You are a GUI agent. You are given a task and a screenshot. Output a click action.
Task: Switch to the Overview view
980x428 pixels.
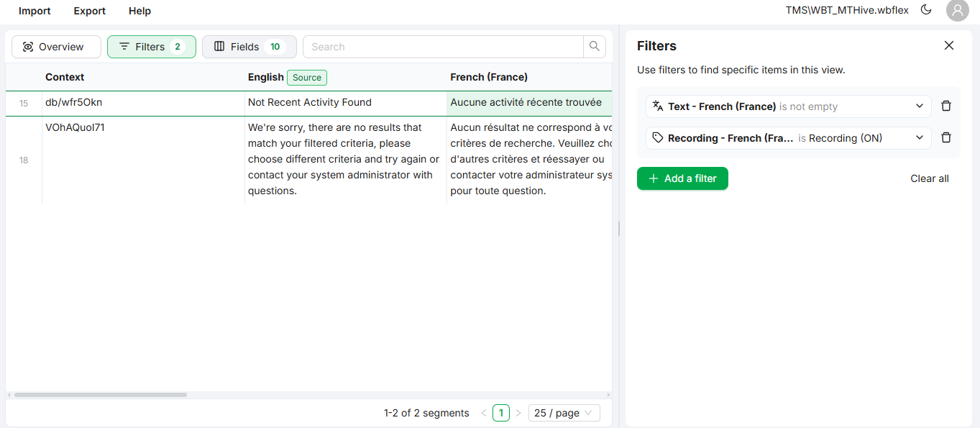(x=56, y=47)
